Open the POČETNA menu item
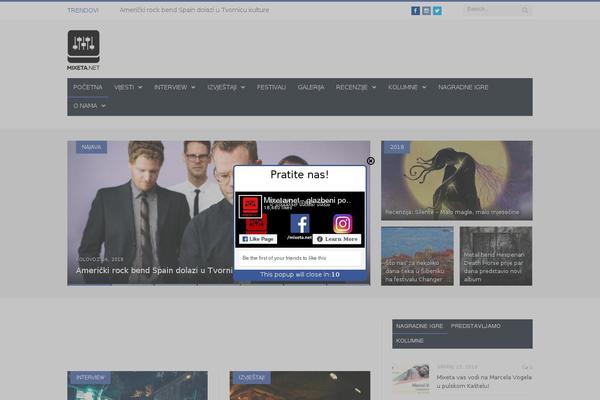 click(x=88, y=87)
